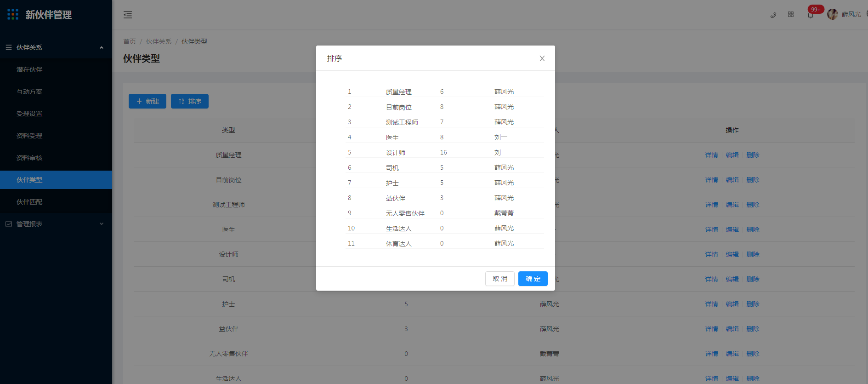Click 编辑 for 质量经理 row
868x384 pixels.
(x=732, y=155)
